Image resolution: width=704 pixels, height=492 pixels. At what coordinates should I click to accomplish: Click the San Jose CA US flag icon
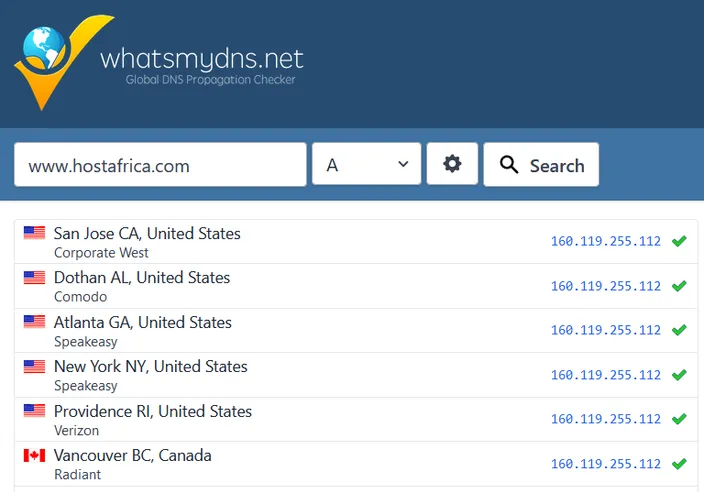point(34,233)
